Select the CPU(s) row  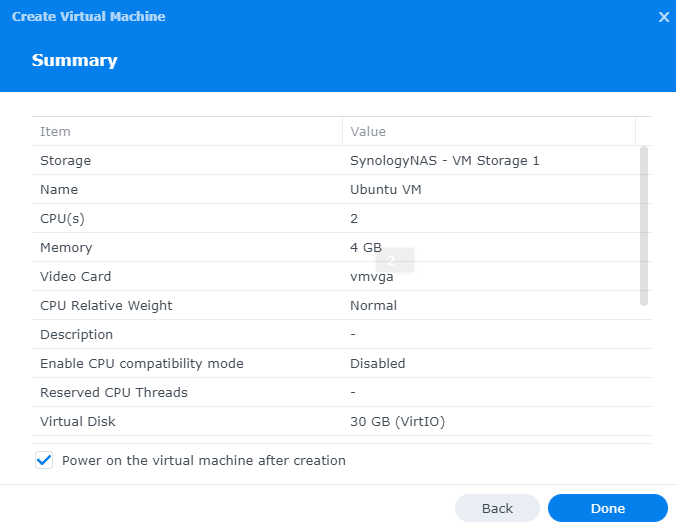point(341,219)
